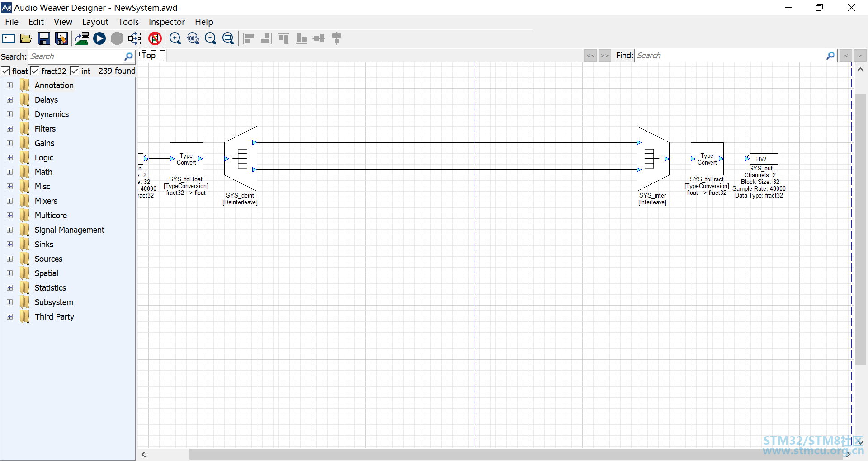Screen dimensions: 868x461
Task: Zoom out with the minus magnifier
Action: click(x=211, y=38)
